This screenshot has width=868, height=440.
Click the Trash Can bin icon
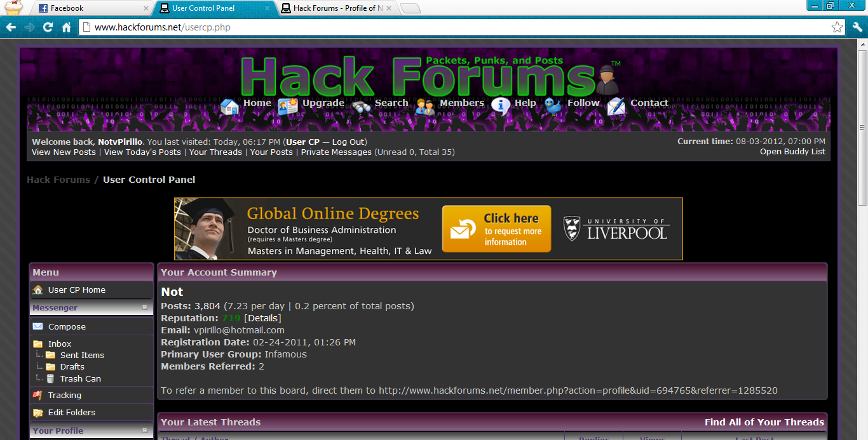(50, 378)
